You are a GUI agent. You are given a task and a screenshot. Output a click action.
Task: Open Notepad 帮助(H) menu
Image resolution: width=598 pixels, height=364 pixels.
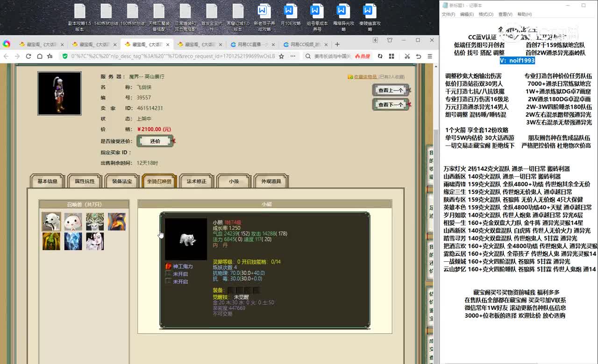click(524, 14)
